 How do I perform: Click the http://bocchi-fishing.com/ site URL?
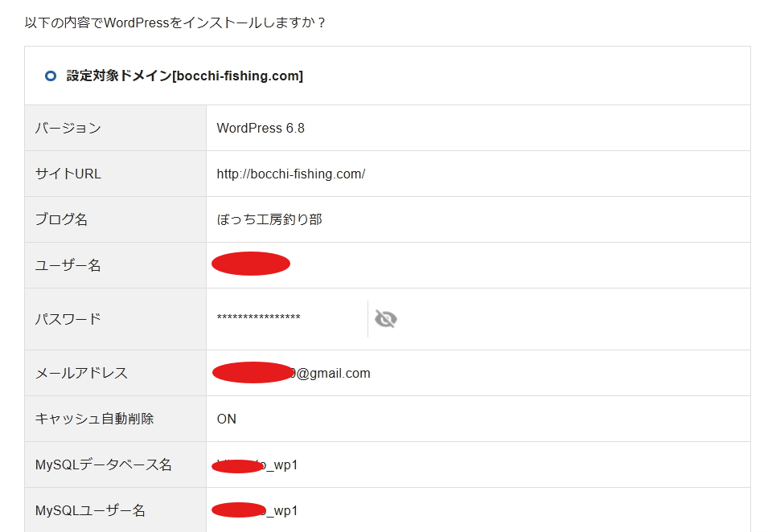(291, 174)
